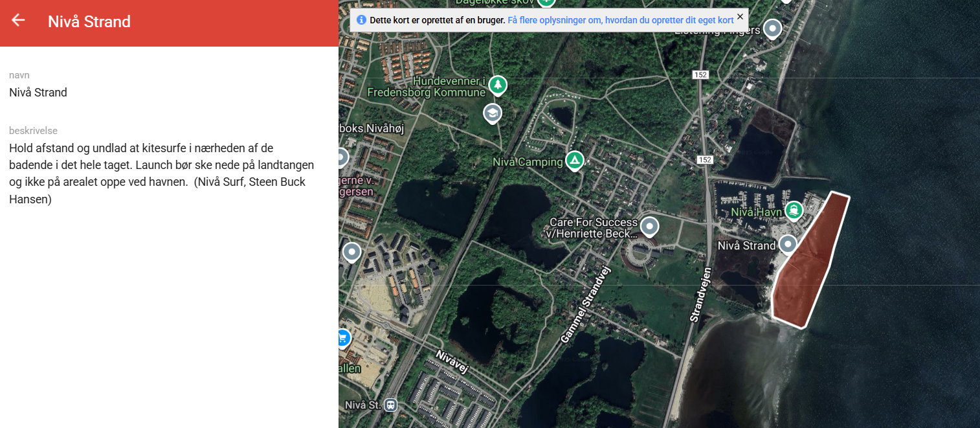The width and height of the screenshot is (980, 428).
Task: Click the Nivå Strand value under navn
Action: click(x=38, y=93)
